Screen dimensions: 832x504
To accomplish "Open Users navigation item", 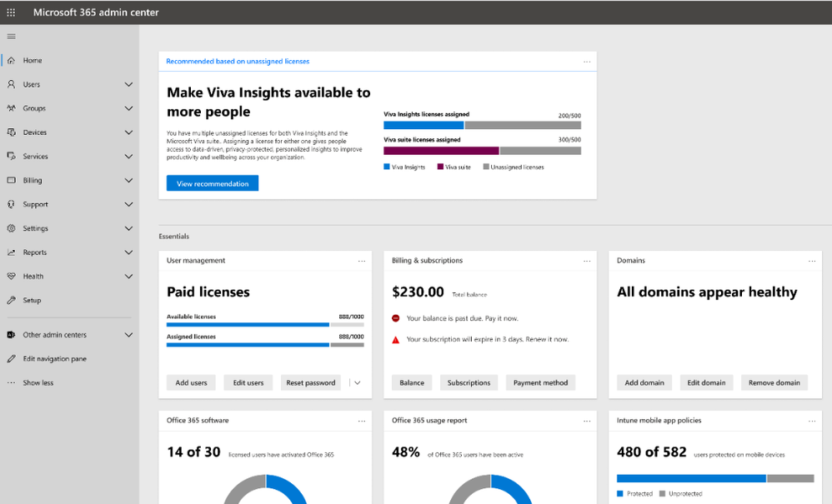I will pos(32,84).
